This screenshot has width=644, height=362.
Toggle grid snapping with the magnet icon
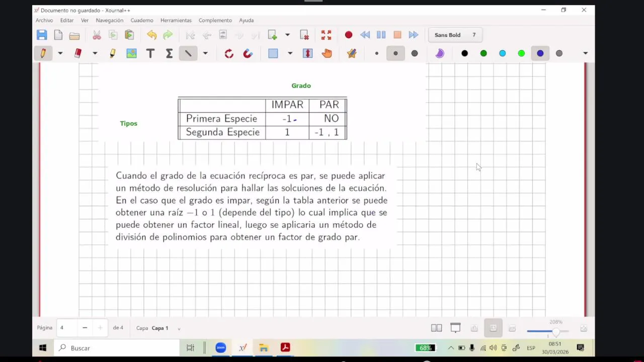pos(248,53)
